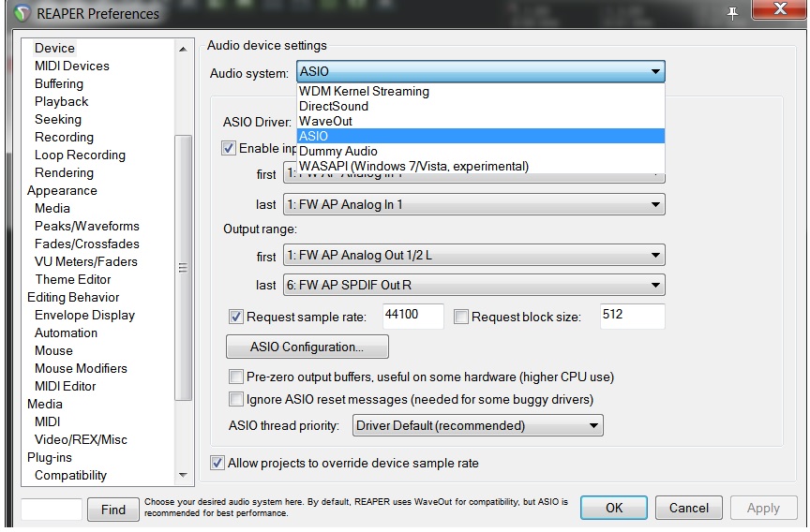The height and width of the screenshot is (532, 810).
Task: Open Fades/Crossfades preferences page
Action: coord(87,244)
